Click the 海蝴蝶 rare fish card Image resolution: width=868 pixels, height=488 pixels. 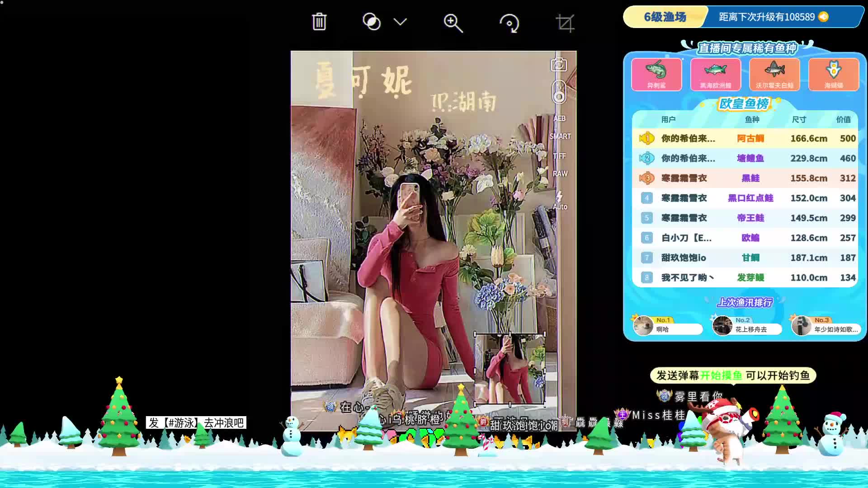click(x=834, y=74)
